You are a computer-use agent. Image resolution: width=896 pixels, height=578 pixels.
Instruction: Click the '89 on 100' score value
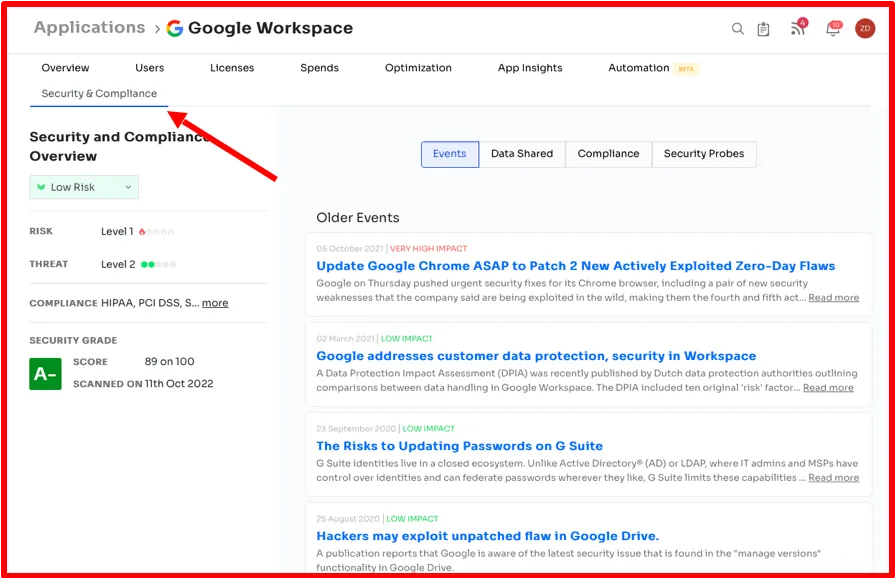(169, 362)
